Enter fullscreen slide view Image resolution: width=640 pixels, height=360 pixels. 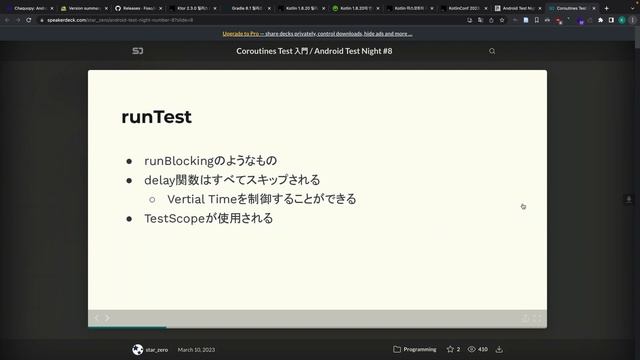537,318
